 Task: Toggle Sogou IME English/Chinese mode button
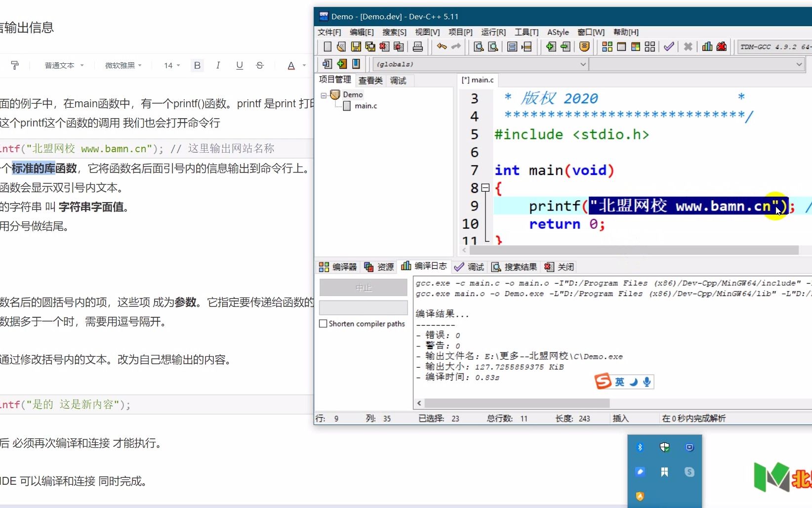coord(619,381)
